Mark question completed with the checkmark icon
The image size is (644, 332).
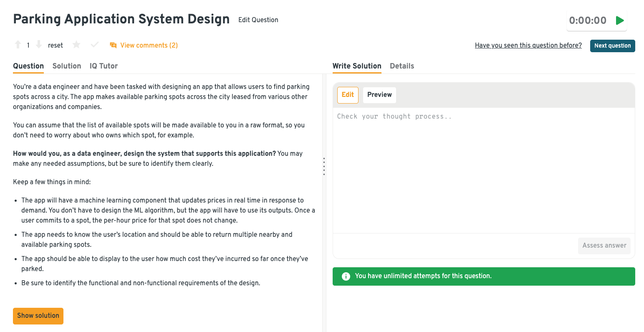[x=95, y=45]
